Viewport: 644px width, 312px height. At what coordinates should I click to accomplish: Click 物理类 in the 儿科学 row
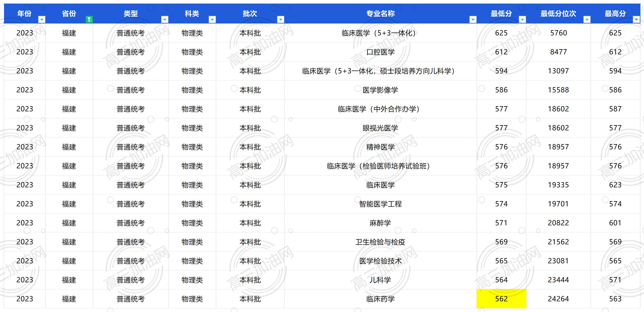tap(192, 280)
